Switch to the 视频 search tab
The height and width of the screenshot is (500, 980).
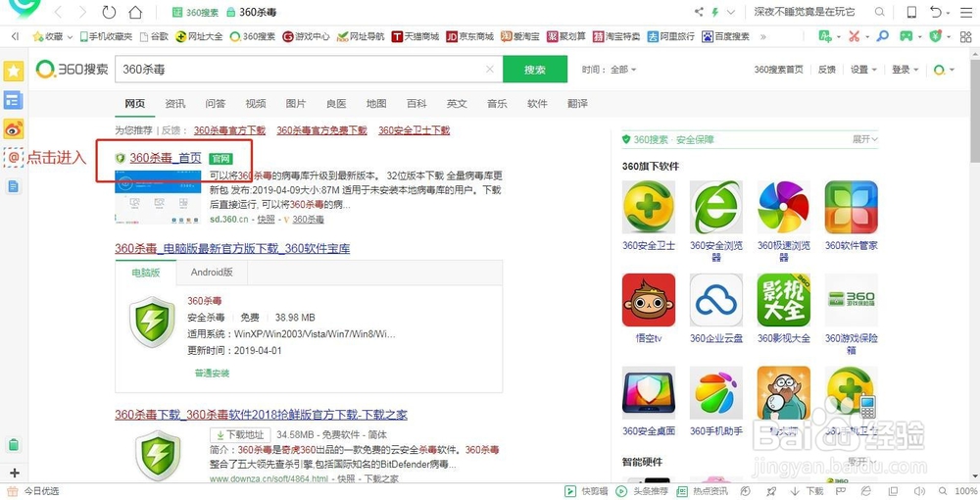[256, 104]
